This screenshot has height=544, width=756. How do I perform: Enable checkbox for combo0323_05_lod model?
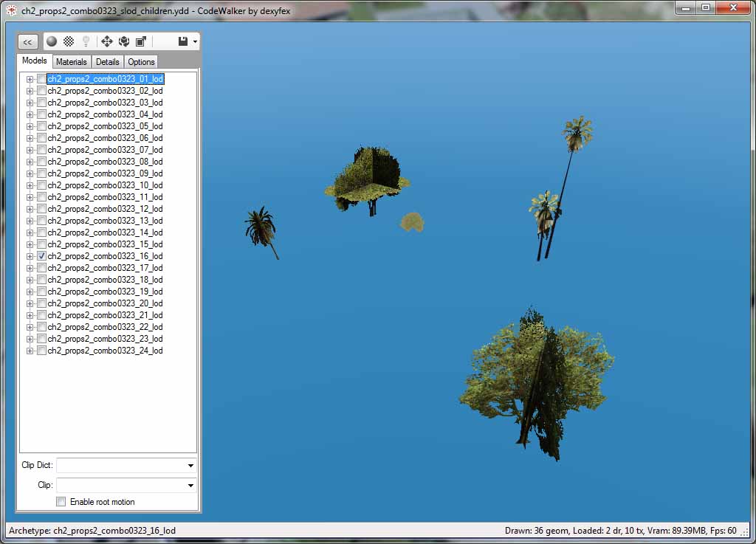point(41,126)
